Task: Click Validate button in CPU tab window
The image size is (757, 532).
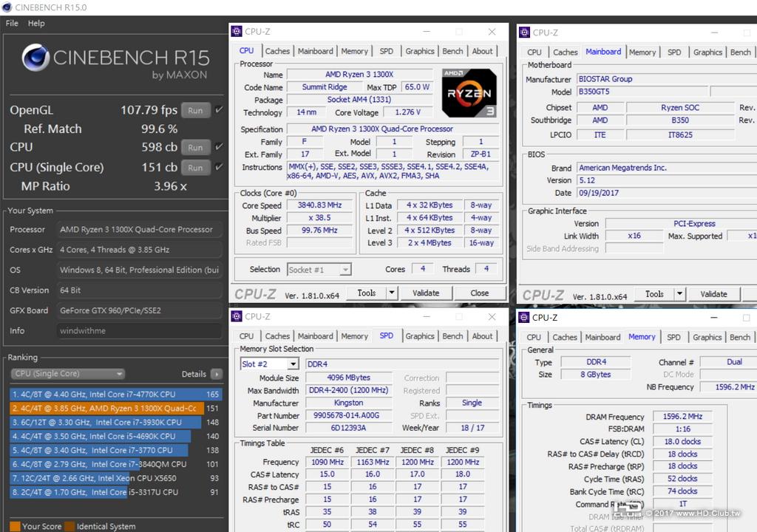Action: pyautogui.click(x=426, y=293)
